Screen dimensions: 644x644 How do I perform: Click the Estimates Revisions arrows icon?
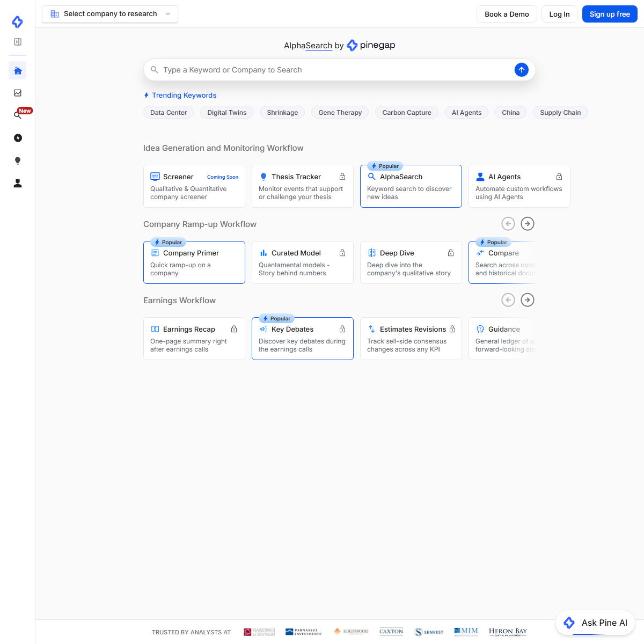[x=372, y=329]
